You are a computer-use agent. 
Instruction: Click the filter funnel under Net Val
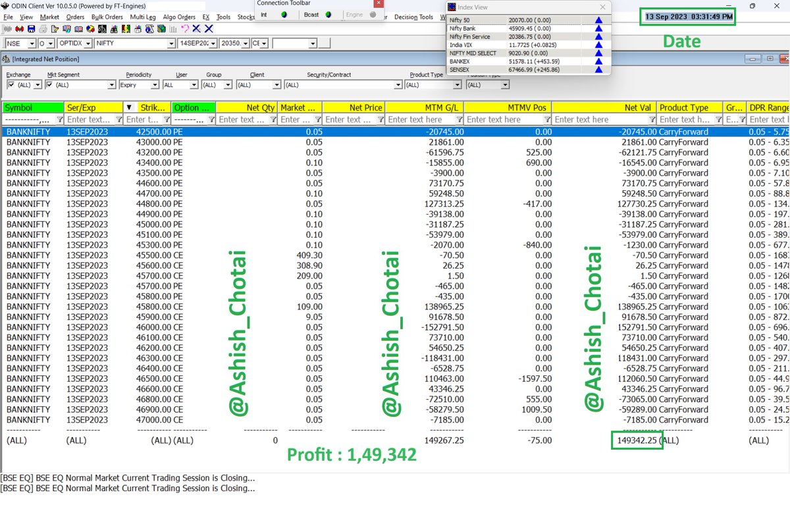[x=652, y=119]
